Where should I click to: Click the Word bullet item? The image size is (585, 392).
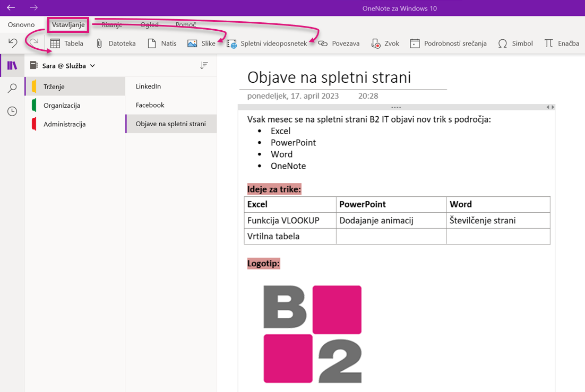coord(282,154)
